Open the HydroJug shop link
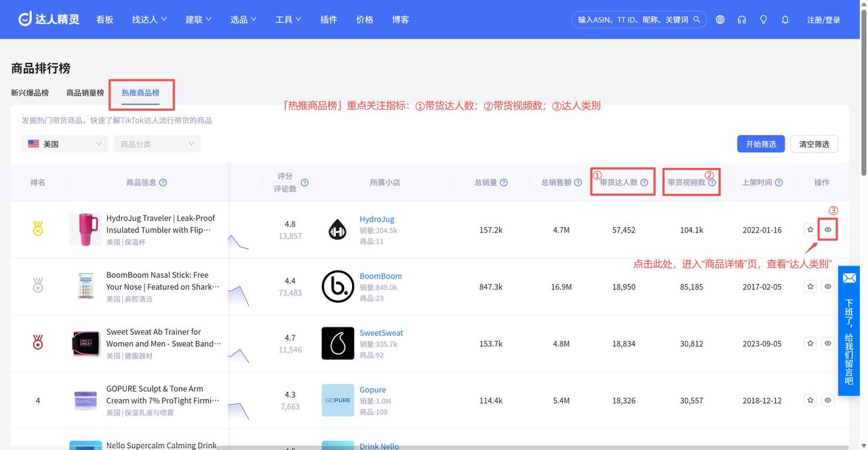The width and height of the screenshot is (868, 450). tap(376, 219)
